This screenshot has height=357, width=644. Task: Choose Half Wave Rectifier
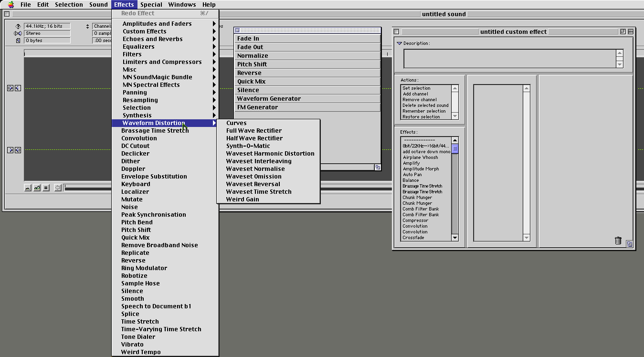[x=268, y=138]
